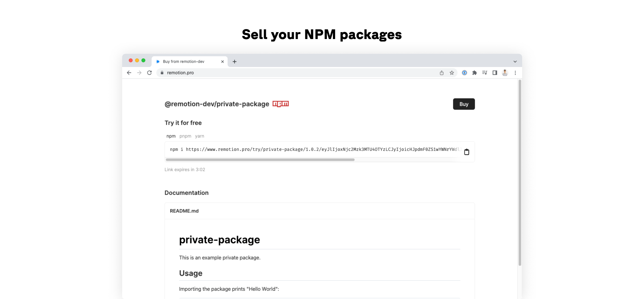Select the npm install tab
Viewport: 644px width, 299px height.
pyautogui.click(x=171, y=136)
